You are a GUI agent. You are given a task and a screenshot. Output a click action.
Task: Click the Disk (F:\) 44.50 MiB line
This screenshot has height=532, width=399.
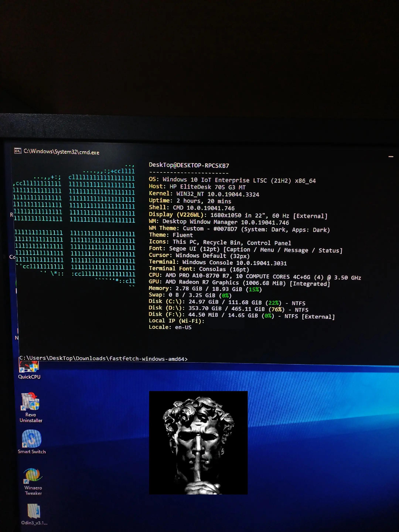pos(242,315)
